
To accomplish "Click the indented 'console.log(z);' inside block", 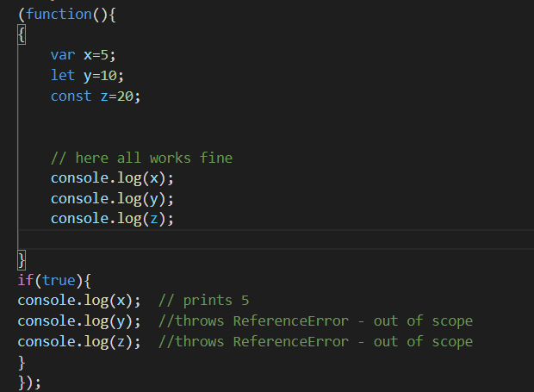I will [x=112, y=219].
